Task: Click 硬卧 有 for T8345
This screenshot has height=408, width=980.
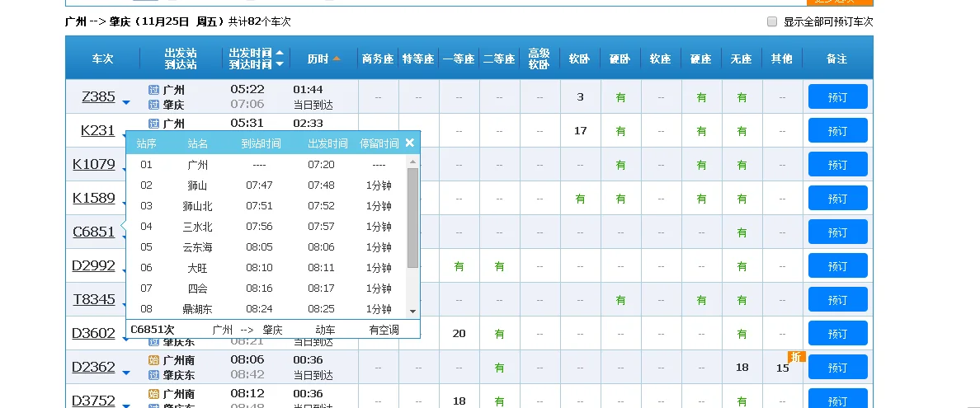Action: tap(620, 300)
